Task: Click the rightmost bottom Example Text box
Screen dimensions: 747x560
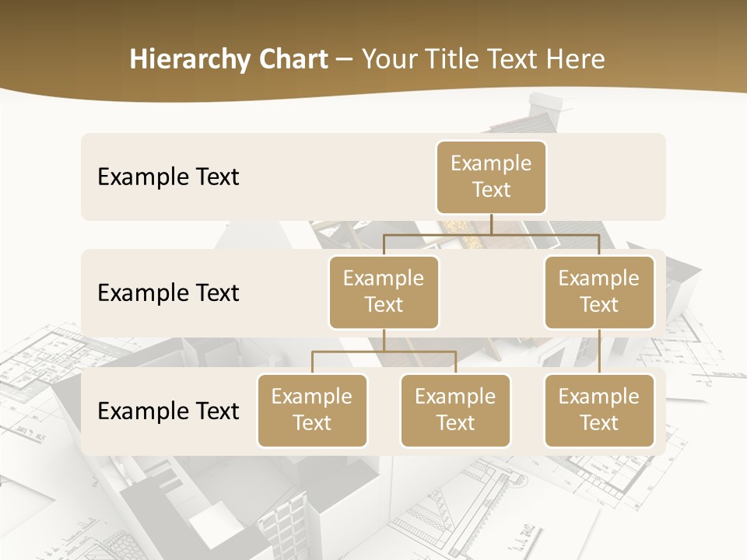Action: tap(599, 411)
